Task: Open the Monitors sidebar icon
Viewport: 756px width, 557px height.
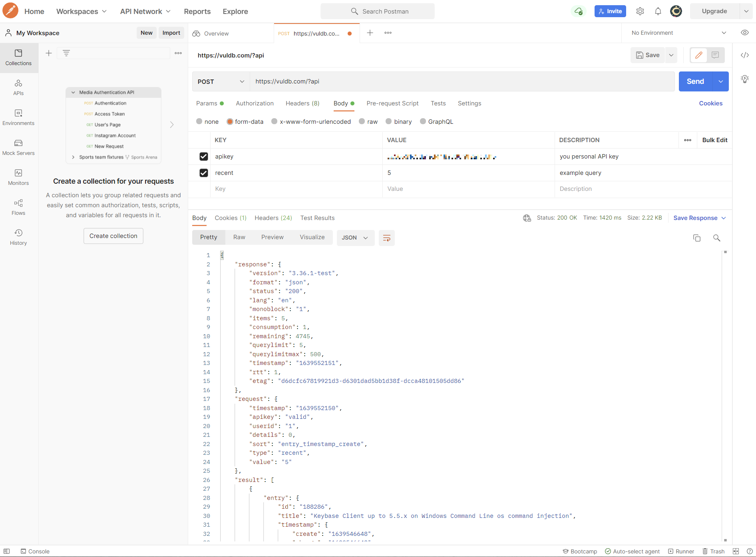Action: pyautogui.click(x=18, y=177)
